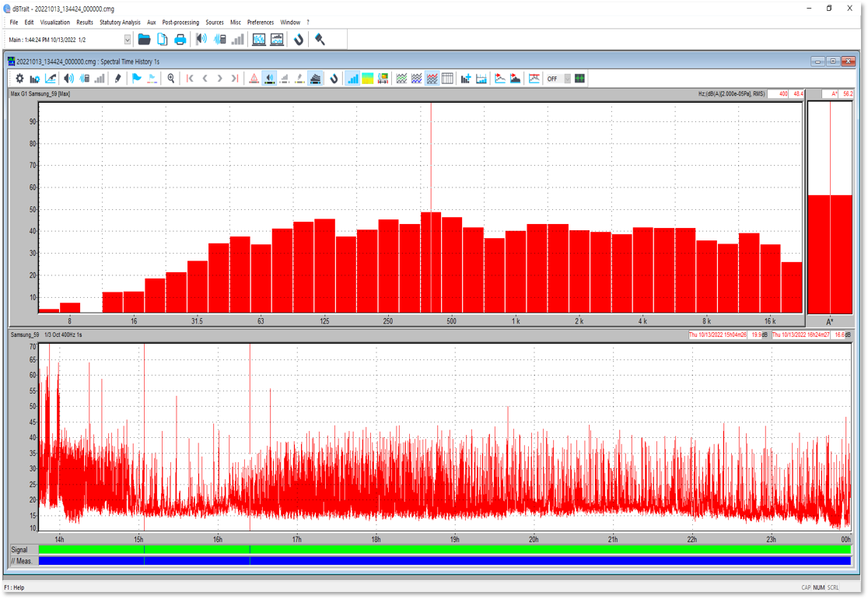Select the pencil edit tool
The height and width of the screenshot is (599, 868).
pyautogui.click(x=117, y=79)
